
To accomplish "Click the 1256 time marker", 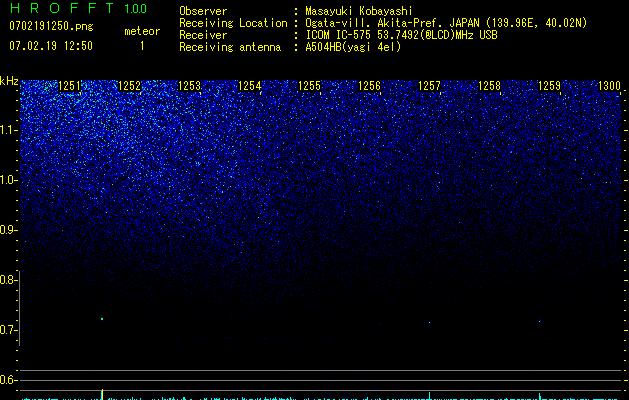I will [x=369, y=86].
